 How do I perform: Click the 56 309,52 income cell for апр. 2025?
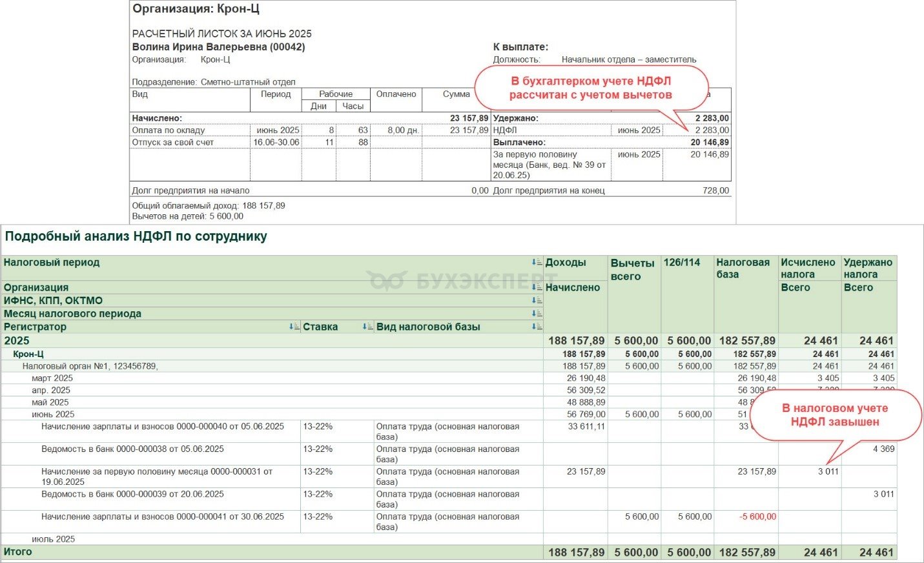click(586, 390)
